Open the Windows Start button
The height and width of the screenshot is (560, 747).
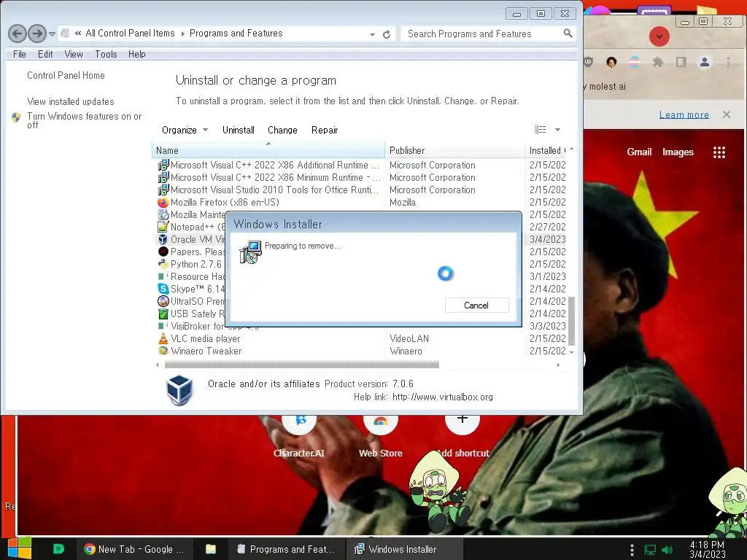[x=20, y=548]
